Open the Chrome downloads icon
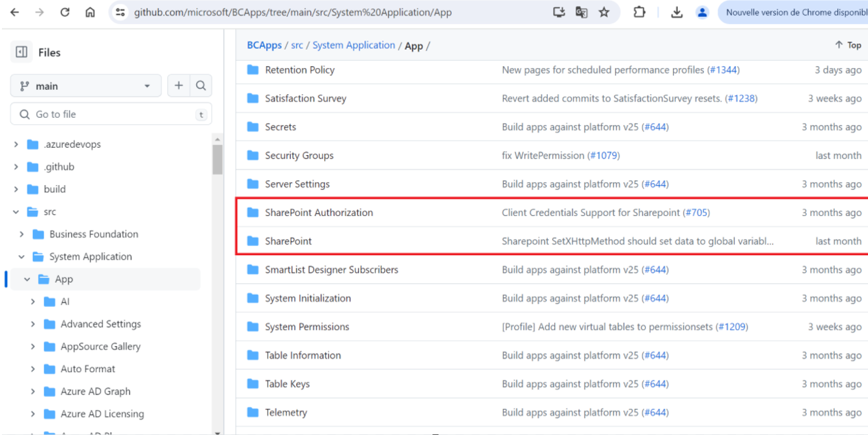Viewport: 868px width, 435px height. point(676,12)
